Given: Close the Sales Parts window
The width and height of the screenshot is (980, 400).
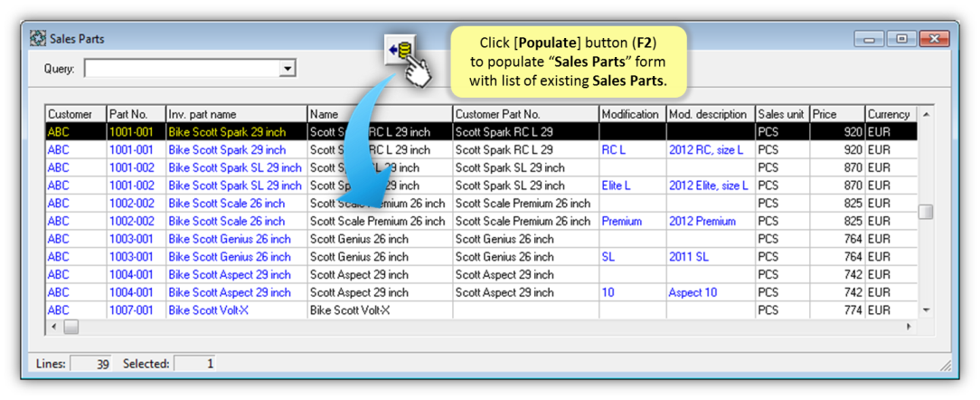Looking at the screenshot, I should pos(935,39).
